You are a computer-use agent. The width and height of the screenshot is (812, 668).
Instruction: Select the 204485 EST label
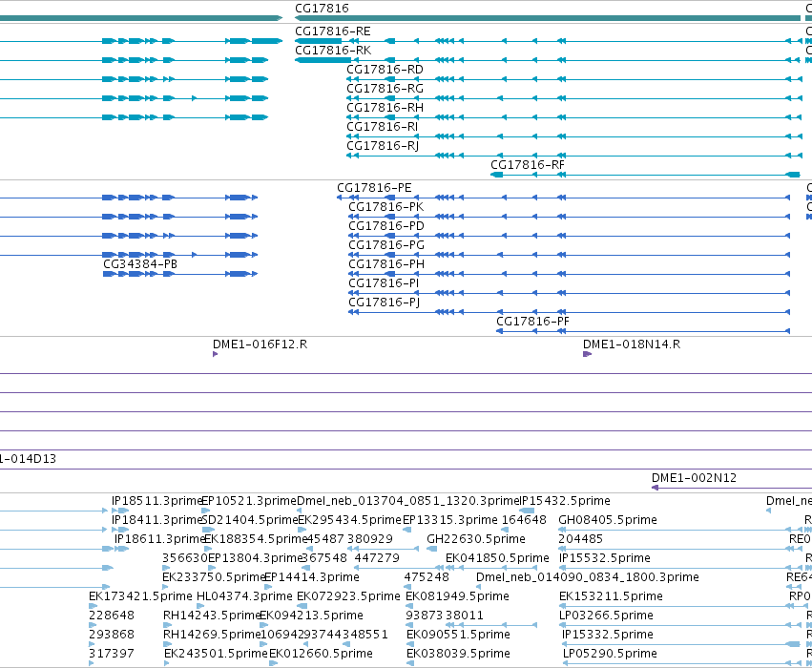580,539
